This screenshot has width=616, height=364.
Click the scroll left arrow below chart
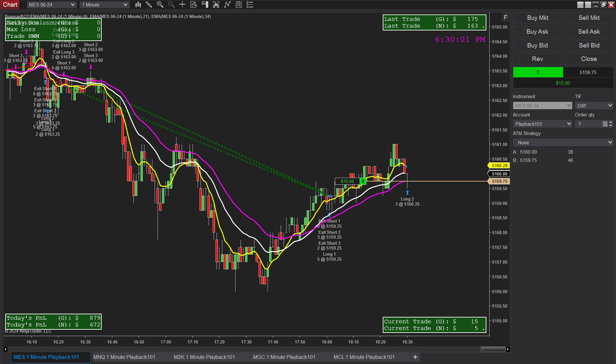[5, 349]
